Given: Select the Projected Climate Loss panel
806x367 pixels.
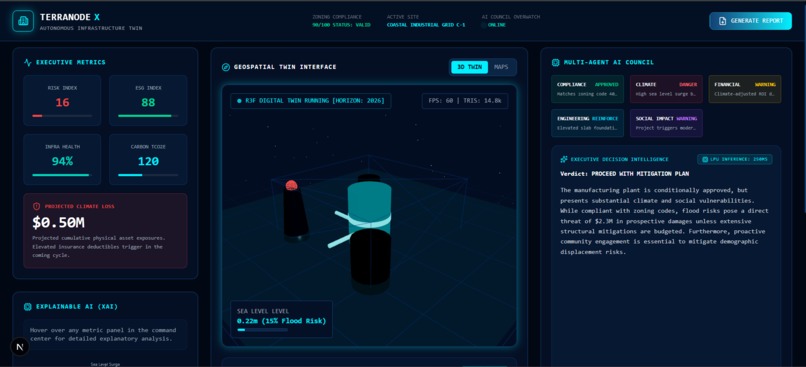Looking at the screenshot, I should 105,231.
